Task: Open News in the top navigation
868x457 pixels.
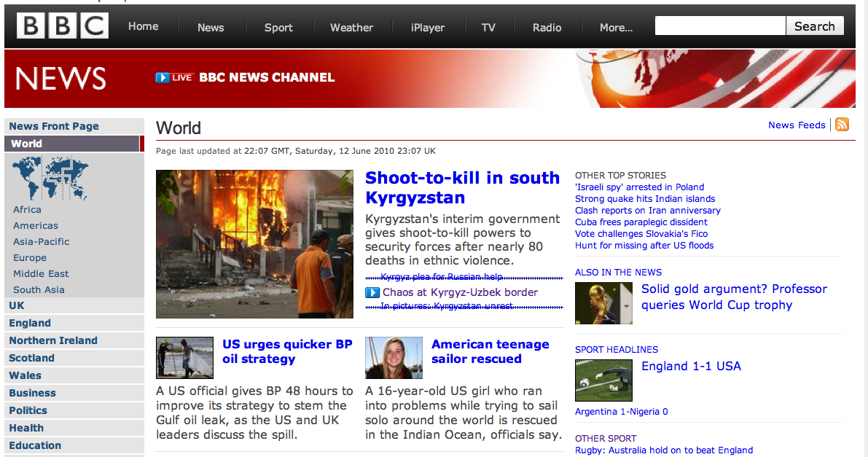Action: [x=211, y=28]
